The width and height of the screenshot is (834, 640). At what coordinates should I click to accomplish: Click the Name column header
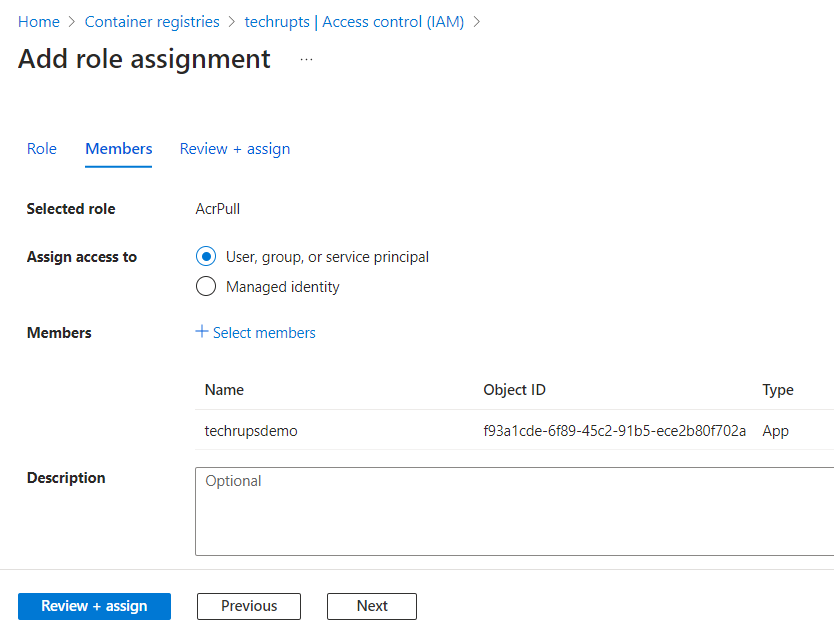[x=224, y=390]
